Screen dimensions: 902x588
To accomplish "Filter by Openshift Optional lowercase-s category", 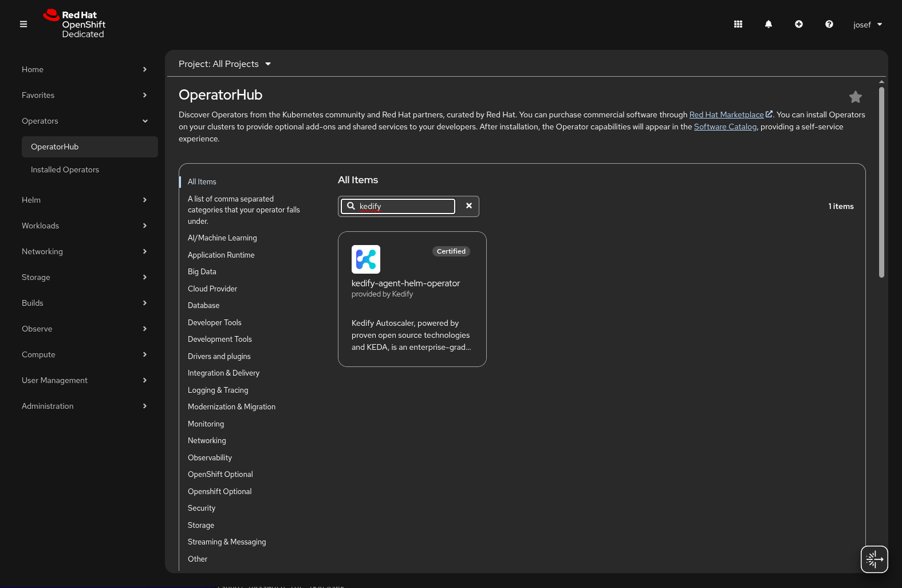I will pyautogui.click(x=220, y=491).
